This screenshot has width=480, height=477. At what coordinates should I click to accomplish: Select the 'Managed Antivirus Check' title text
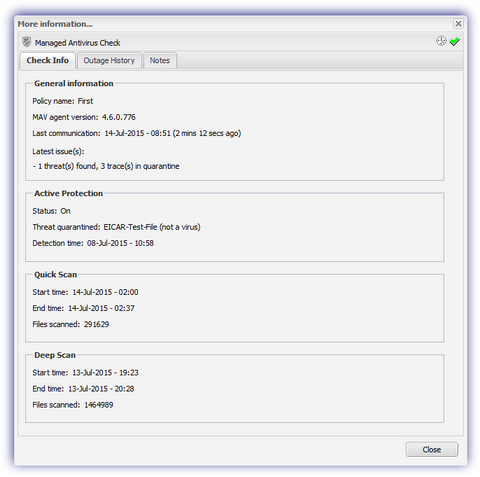tap(78, 43)
